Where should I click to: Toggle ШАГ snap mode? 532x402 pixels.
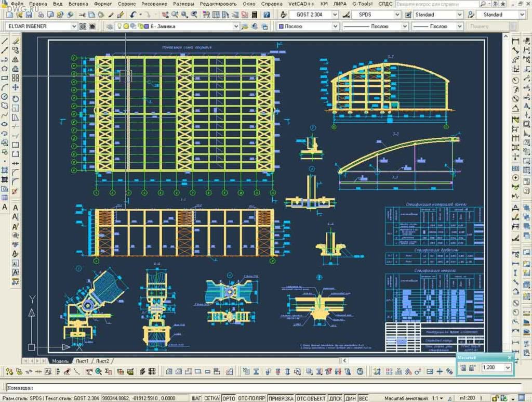point(196,398)
